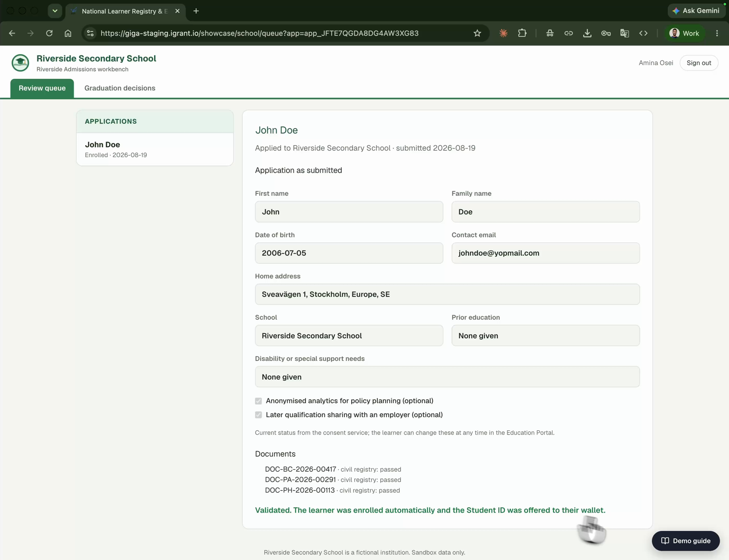Click the APPLICATIONS panel header

(155, 122)
